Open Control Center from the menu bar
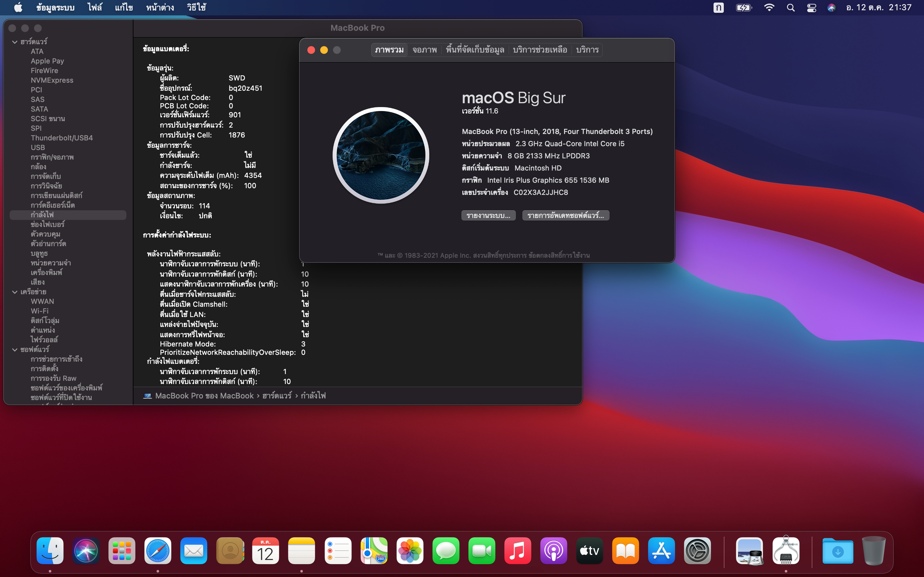924x577 pixels. click(x=811, y=7)
